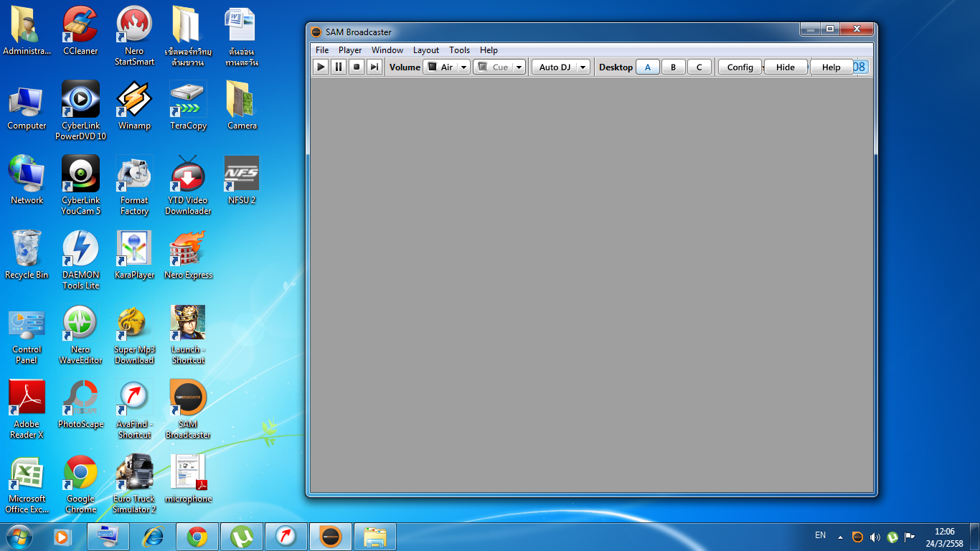Select the Euro Truck Simulator 2 icon
This screenshot has height=551, width=980.
(x=134, y=484)
